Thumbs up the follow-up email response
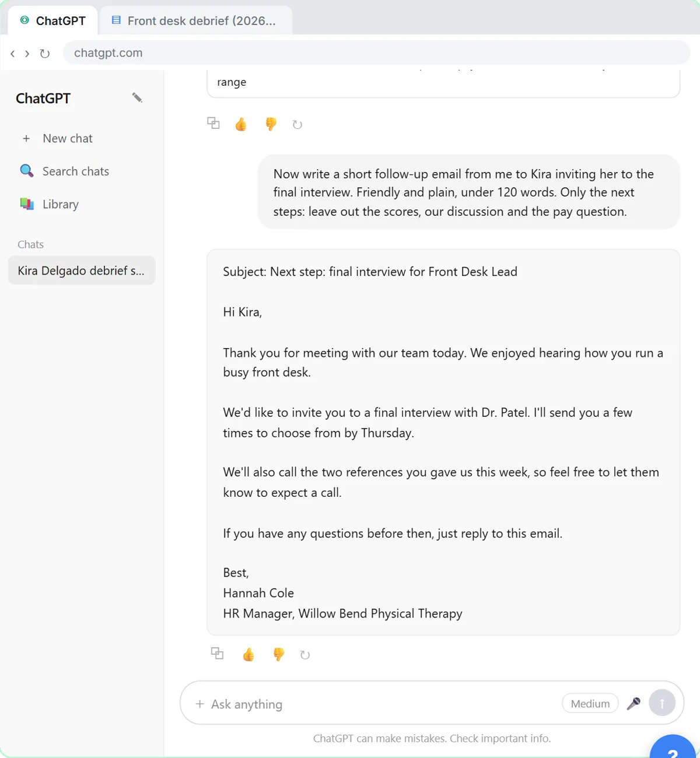This screenshot has height=758, width=700. coord(249,654)
